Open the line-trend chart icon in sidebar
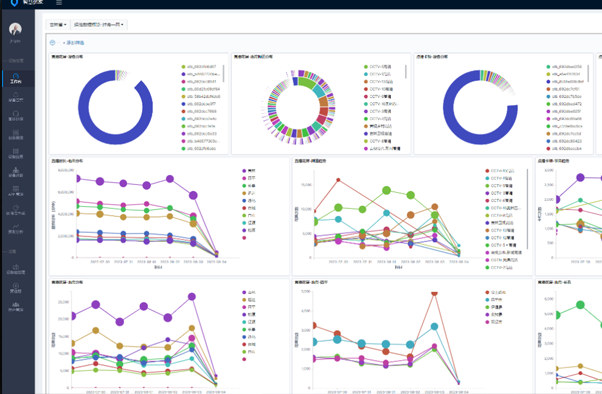This screenshot has width=602, height=394. 16,226
